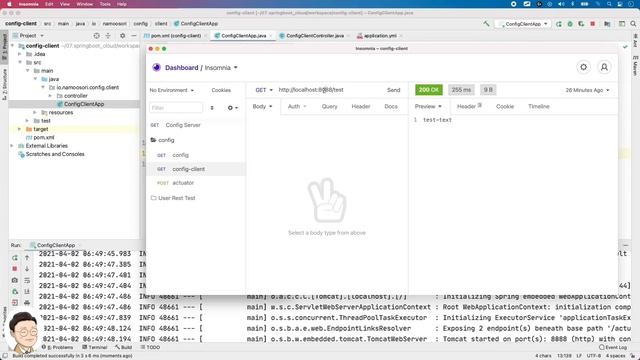Expand the target folder in project tree
The width and height of the screenshot is (640, 360).
[x=19, y=129]
